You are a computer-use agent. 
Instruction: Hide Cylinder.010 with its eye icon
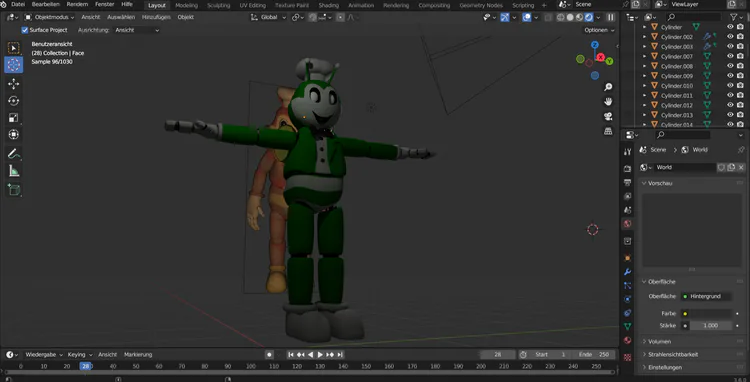[730, 86]
